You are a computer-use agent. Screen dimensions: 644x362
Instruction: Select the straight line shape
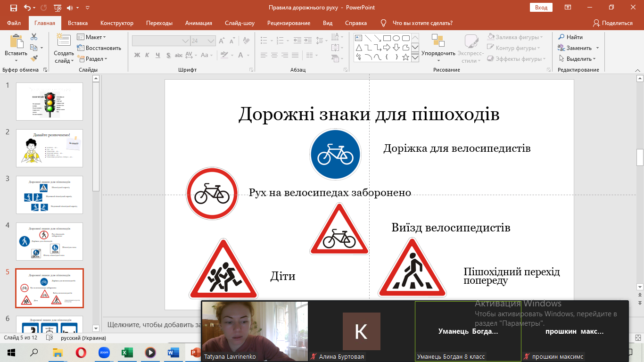(368, 38)
